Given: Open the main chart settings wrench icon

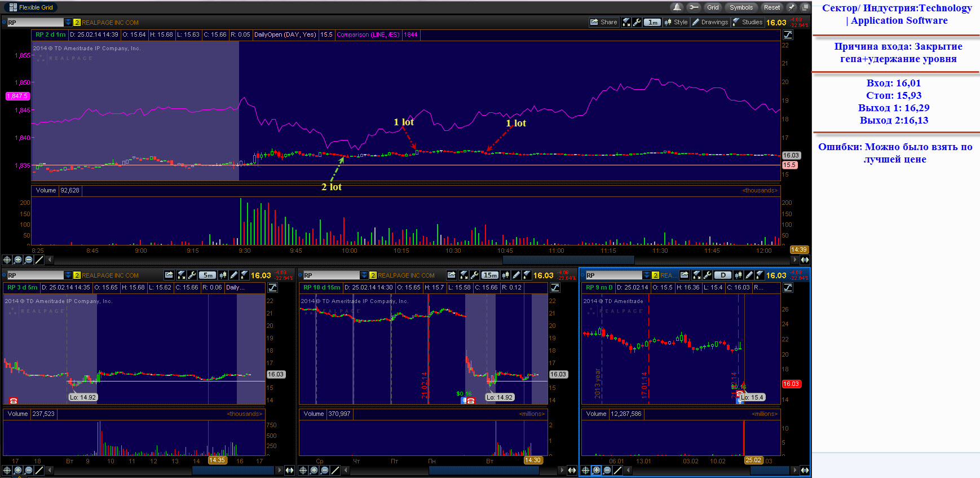Looking at the screenshot, I should [x=637, y=23].
